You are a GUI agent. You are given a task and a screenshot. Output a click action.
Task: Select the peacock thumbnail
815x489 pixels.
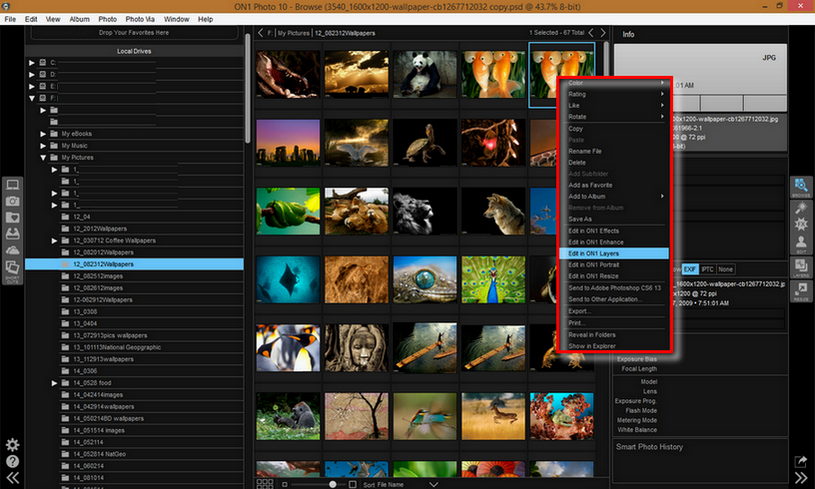point(493,280)
